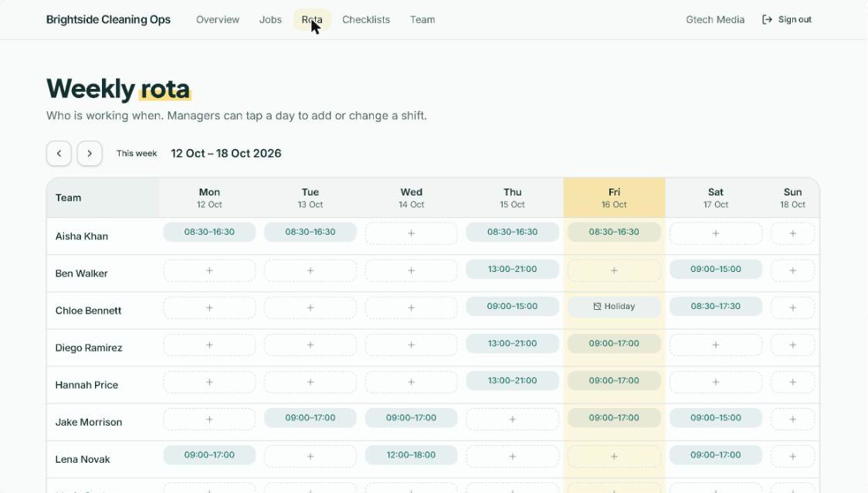Add a Wednesday shift for Aisha Khan
The image size is (868, 493).
412,233
